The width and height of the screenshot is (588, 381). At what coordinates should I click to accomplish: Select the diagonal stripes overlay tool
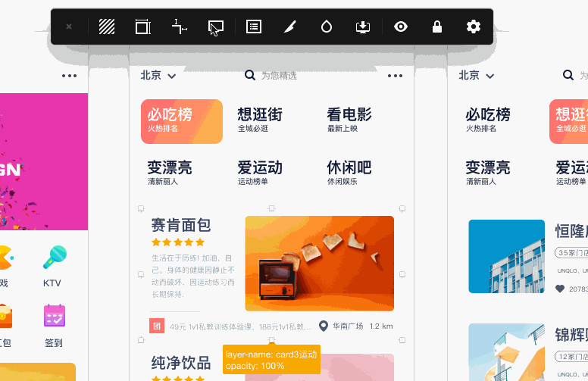click(107, 27)
